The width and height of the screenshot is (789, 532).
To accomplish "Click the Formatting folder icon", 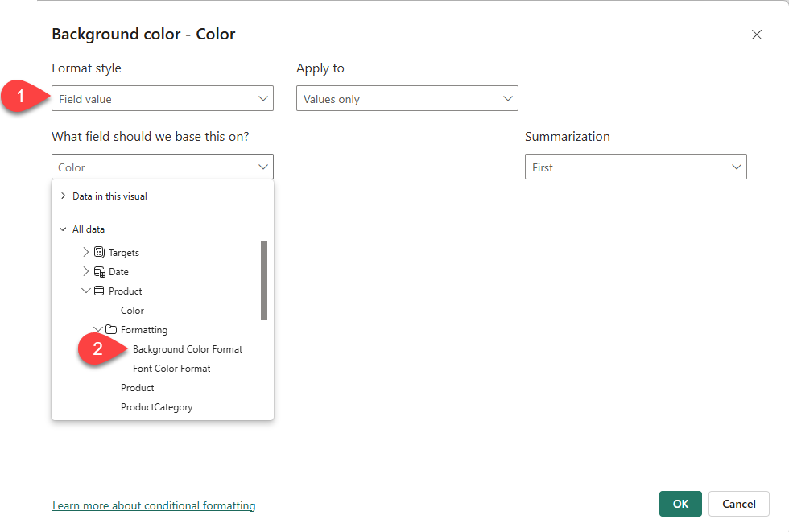I will point(112,330).
